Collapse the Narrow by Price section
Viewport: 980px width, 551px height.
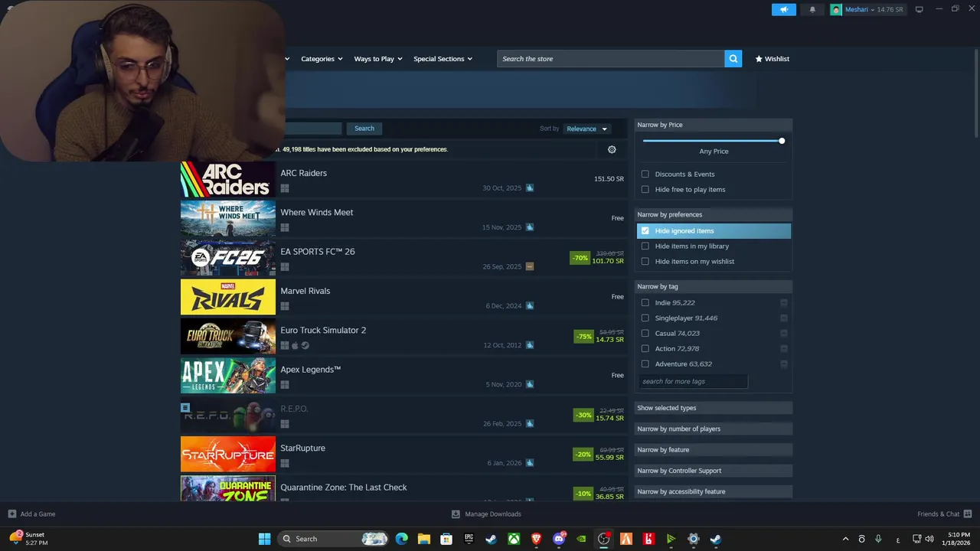(x=714, y=125)
